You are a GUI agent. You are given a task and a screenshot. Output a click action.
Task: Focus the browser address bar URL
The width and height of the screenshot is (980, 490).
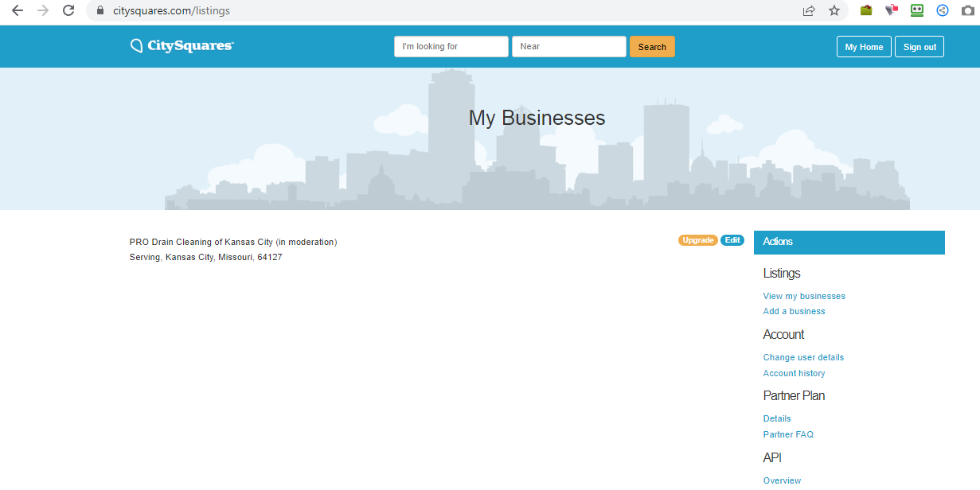(x=171, y=11)
